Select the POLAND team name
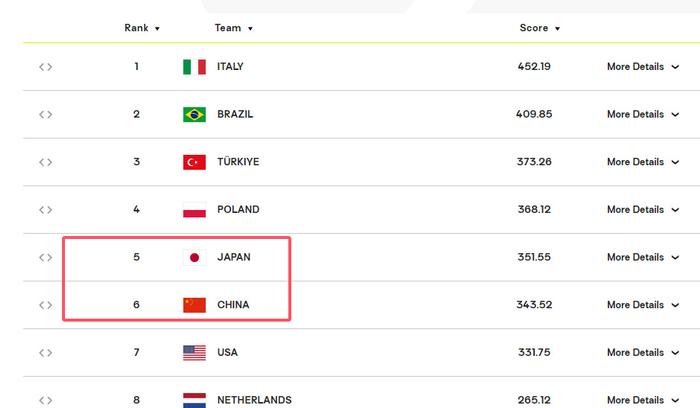This screenshot has width=700, height=408. pyautogui.click(x=238, y=209)
